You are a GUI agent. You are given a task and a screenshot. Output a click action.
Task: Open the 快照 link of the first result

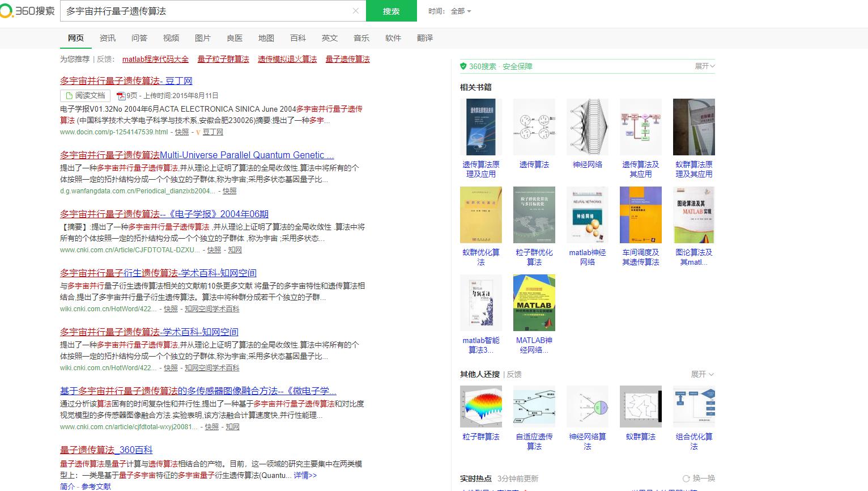click(181, 132)
